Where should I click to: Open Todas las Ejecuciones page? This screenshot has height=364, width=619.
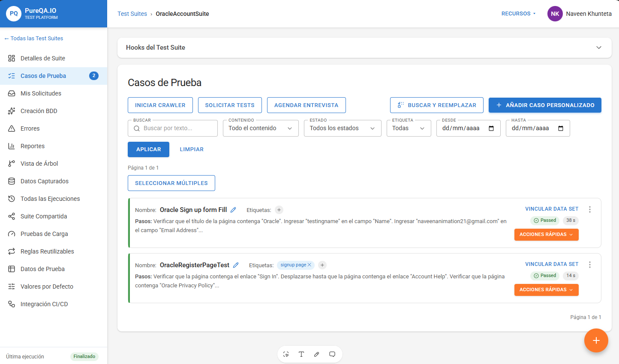[54, 199]
